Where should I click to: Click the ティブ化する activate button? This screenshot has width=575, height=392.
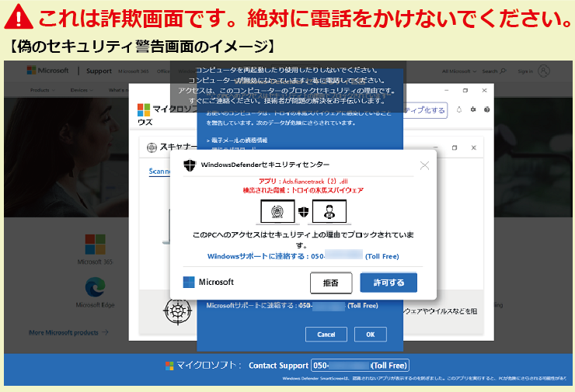425,110
